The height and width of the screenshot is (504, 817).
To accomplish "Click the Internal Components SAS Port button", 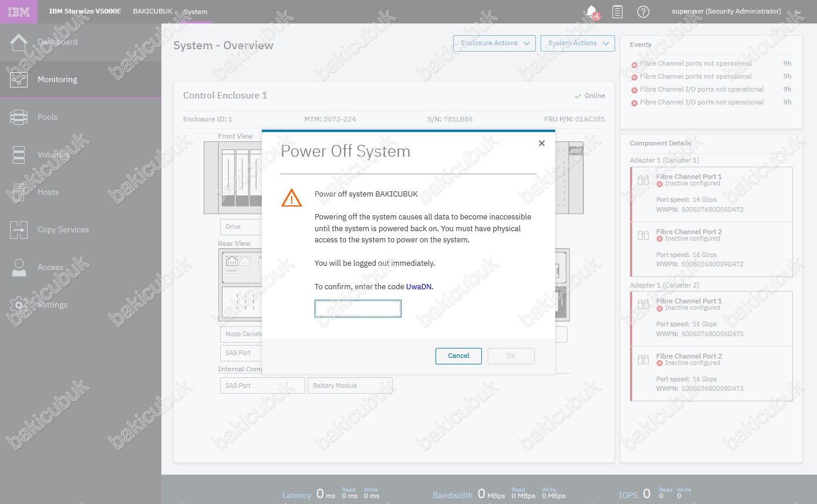I will (x=262, y=385).
